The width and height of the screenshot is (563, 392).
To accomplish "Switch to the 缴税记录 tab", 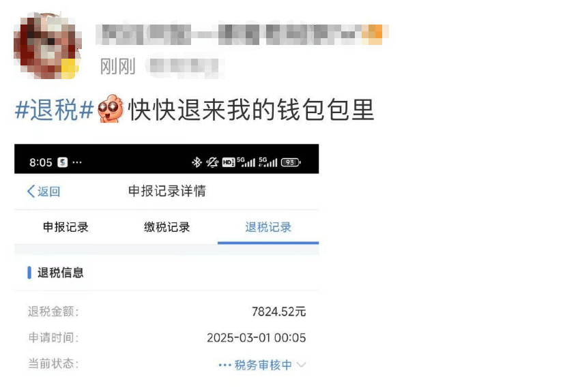I will click(167, 227).
